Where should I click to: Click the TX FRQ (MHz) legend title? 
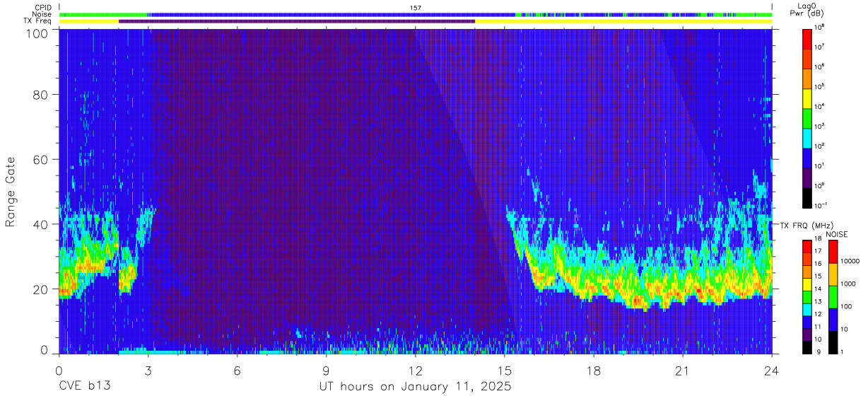(x=807, y=225)
